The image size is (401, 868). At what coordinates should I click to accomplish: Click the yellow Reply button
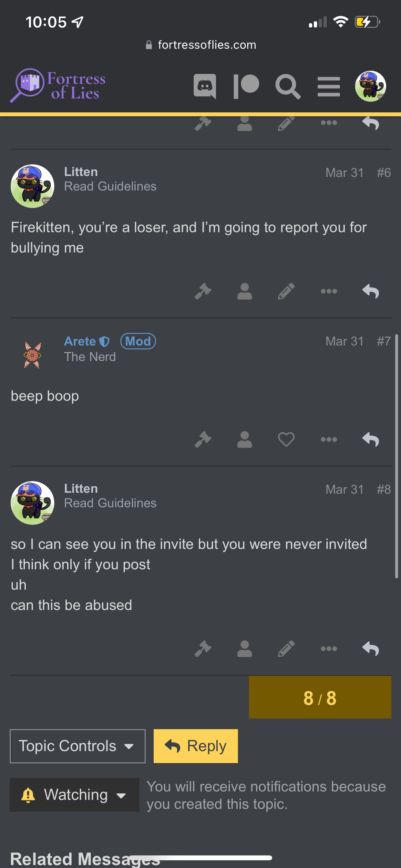coord(196,746)
